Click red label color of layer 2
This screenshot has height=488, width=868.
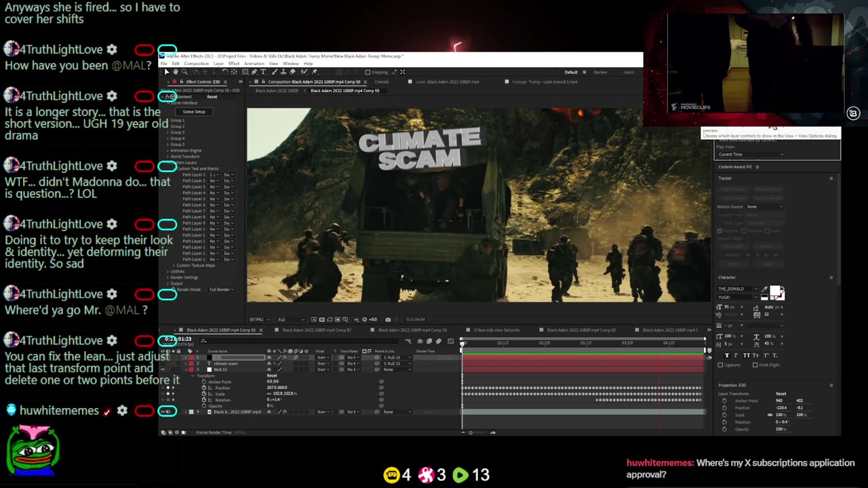click(191, 363)
